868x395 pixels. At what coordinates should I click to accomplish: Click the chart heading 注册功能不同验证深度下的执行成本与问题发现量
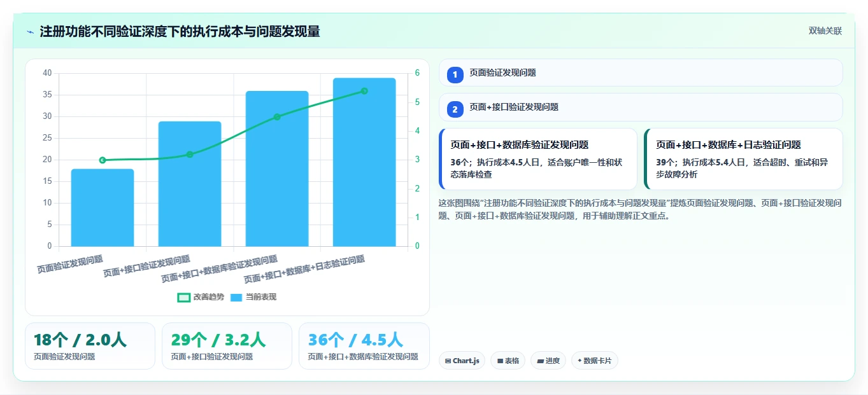180,31
